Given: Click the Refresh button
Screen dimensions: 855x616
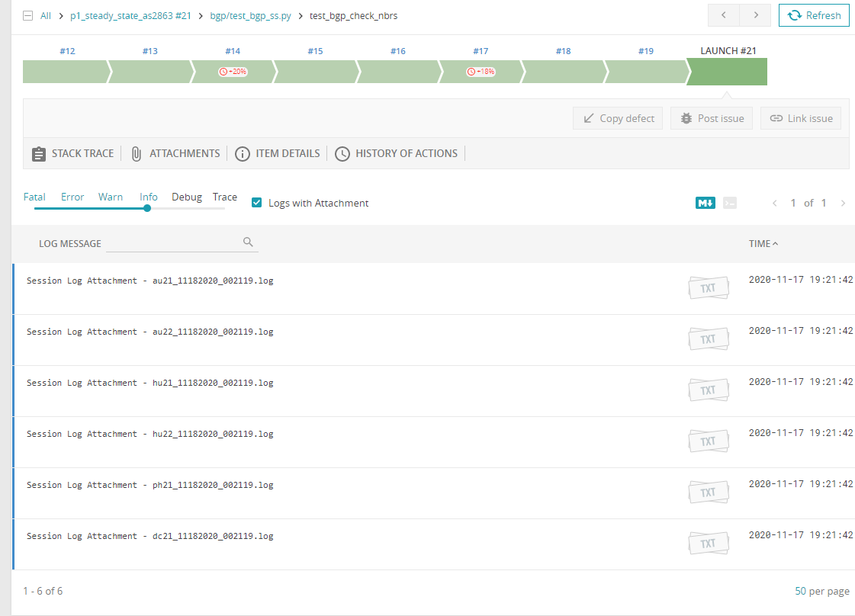Looking at the screenshot, I should click(x=814, y=14).
